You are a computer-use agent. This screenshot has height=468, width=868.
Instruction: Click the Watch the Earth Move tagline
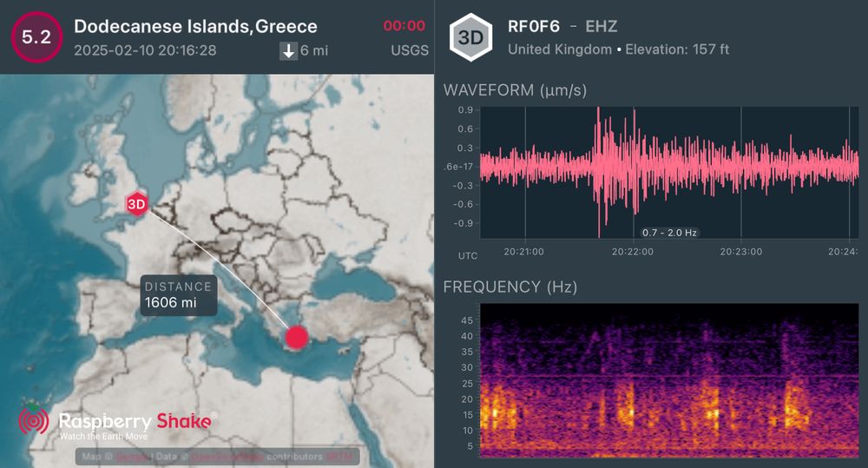pos(103,437)
